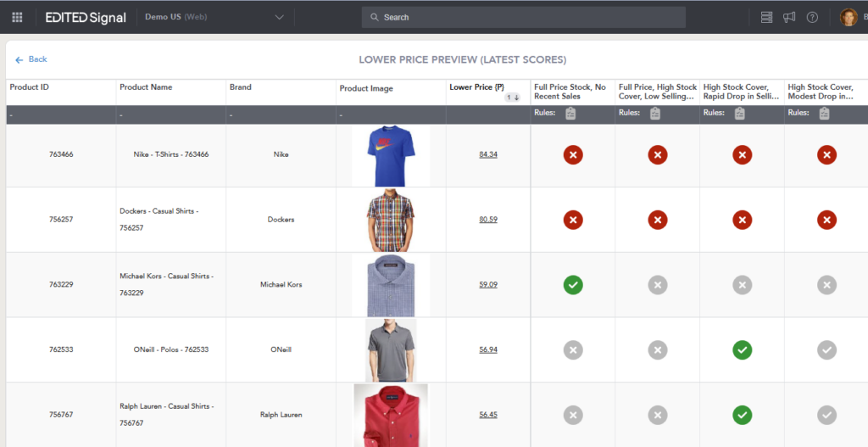Click the Product ID column header

(x=30, y=87)
